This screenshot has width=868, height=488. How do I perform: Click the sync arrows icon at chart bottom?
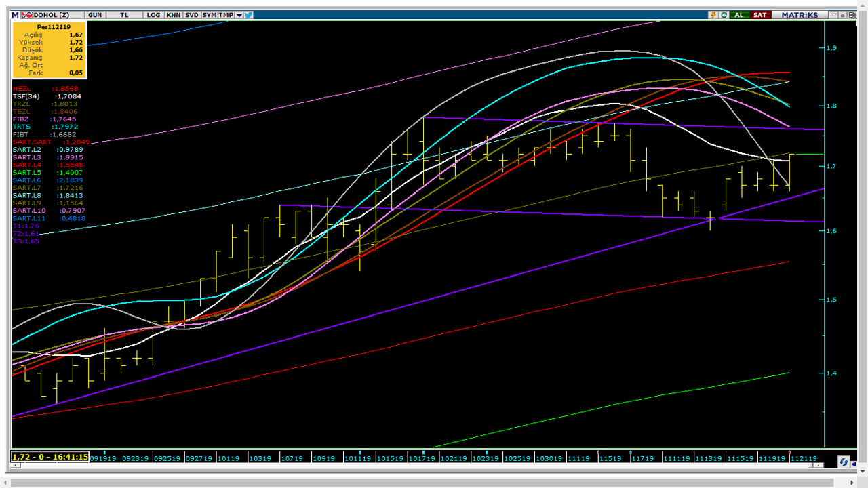point(844,462)
